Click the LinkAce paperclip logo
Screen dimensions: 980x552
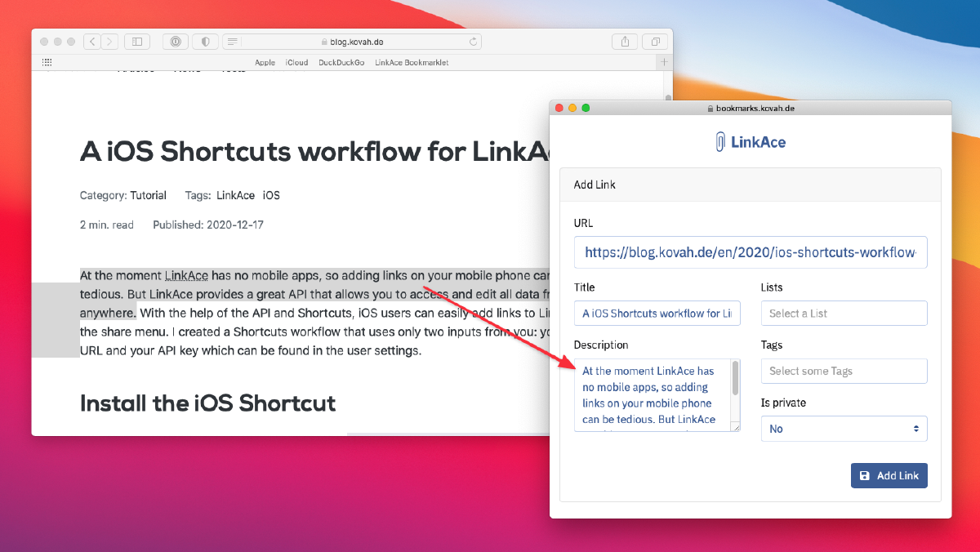[x=722, y=141]
